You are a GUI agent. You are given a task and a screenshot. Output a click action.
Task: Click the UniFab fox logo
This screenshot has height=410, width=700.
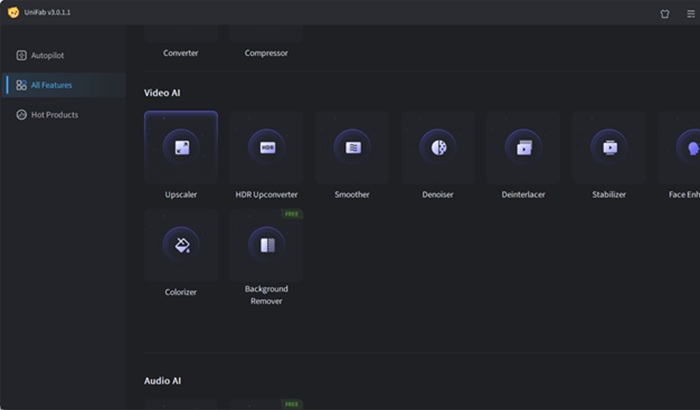13,12
